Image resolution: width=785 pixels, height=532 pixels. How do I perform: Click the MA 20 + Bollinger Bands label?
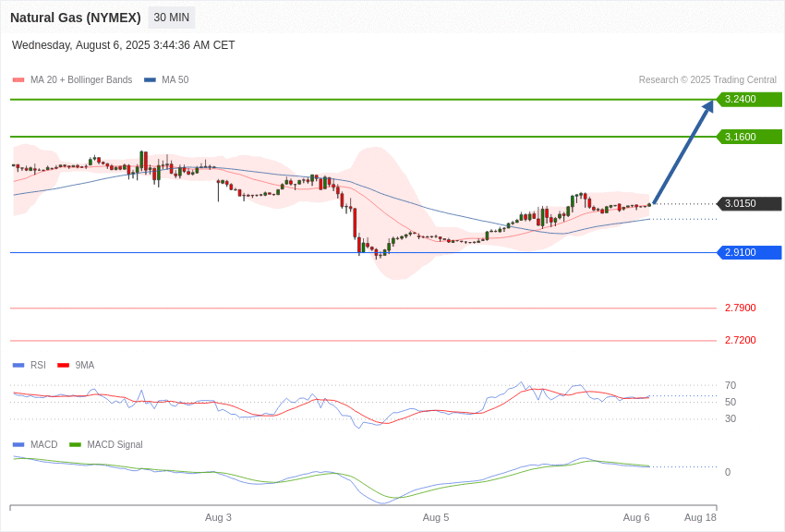click(81, 79)
